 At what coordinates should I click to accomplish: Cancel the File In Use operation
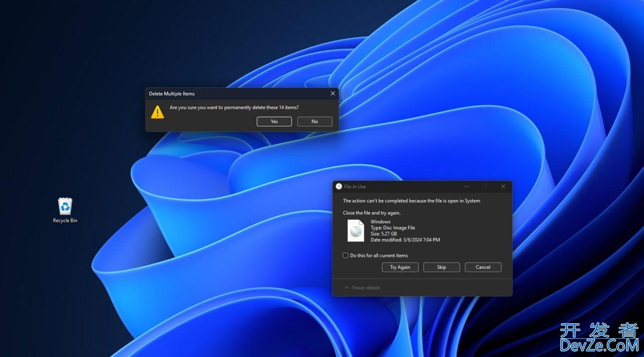pos(482,267)
